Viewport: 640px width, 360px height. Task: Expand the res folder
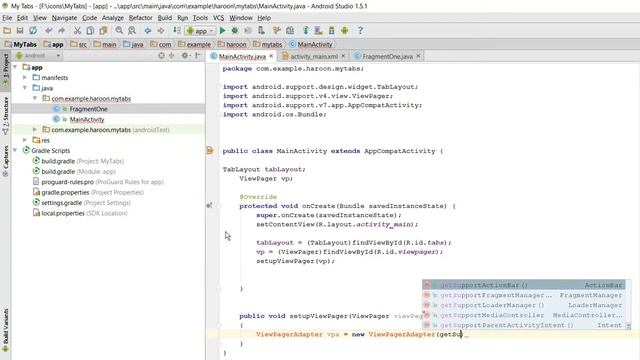[x=25, y=140]
